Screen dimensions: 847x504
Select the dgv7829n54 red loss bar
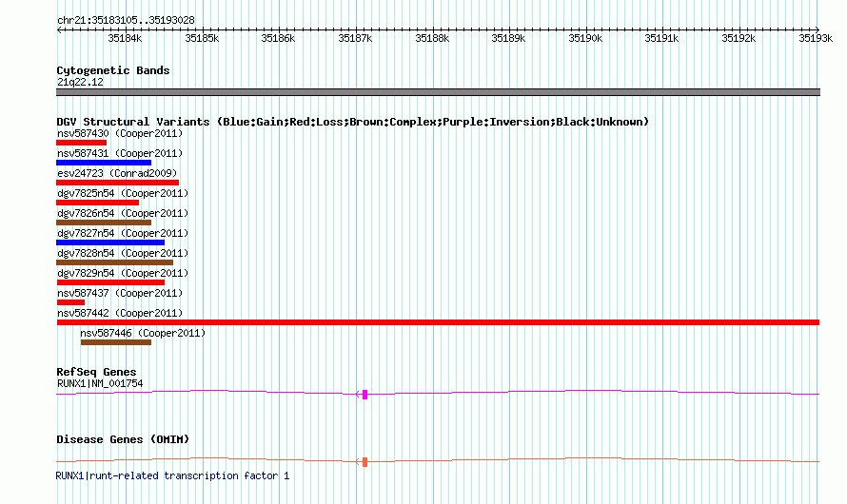tap(110, 282)
